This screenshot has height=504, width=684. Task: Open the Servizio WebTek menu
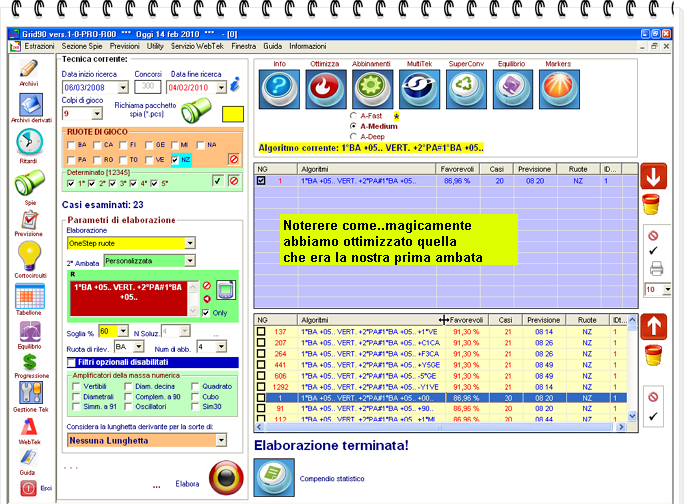197,46
